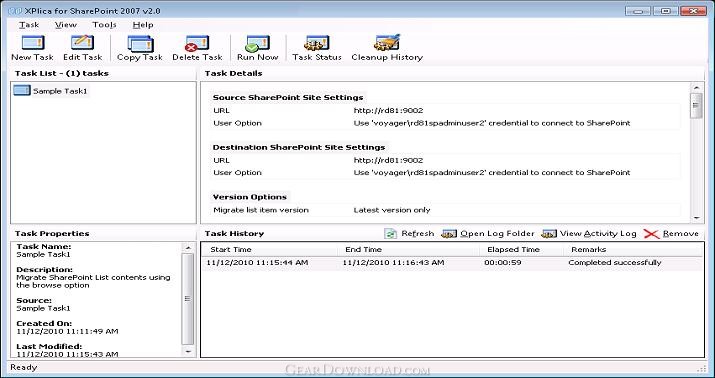The width and height of the screenshot is (715, 378).
Task: Open Edit Task from the toolbar
Action: tap(83, 43)
